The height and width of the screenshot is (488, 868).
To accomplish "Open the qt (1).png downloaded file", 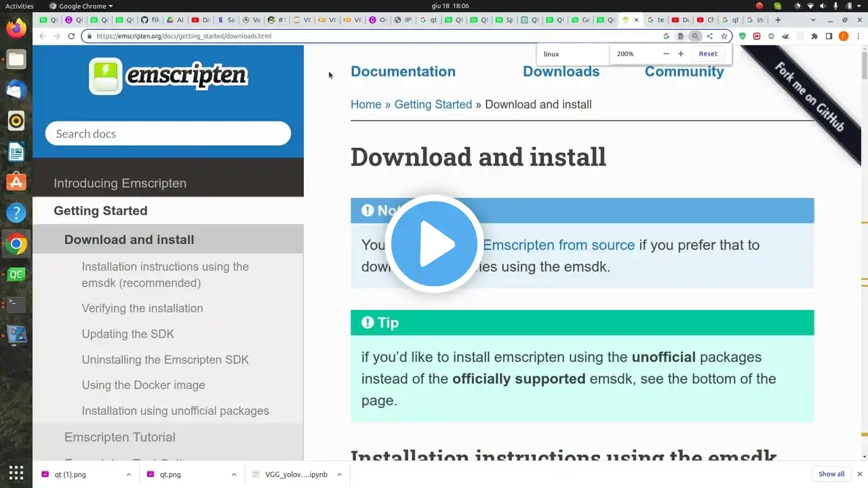I will 71,474.
